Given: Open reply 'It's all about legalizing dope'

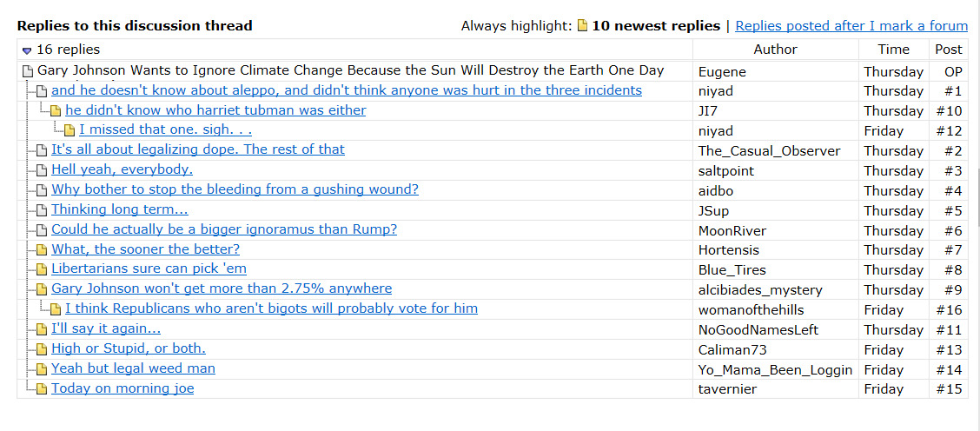Looking at the screenshot, I should coord(197,149).
